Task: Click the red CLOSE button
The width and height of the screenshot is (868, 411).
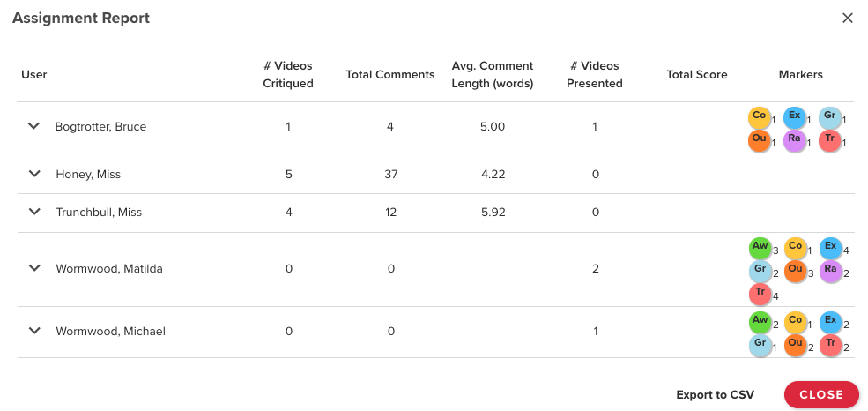Action: [821, 395]
